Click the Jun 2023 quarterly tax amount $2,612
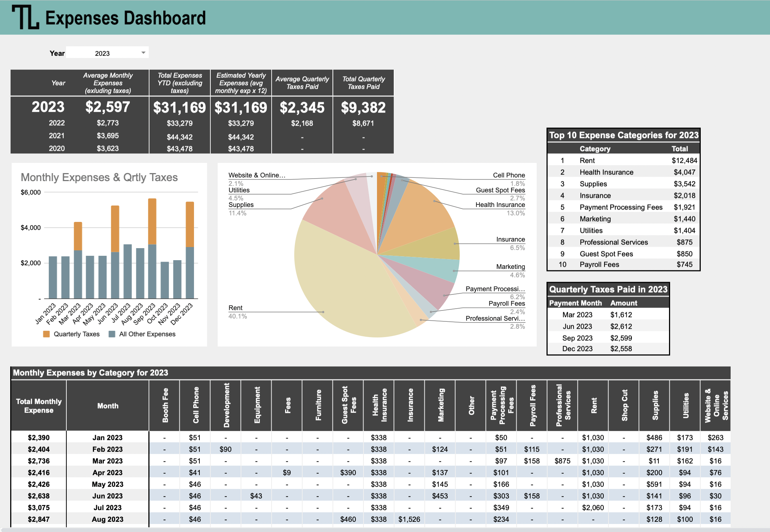The width and height of the screenshot is (770, 532). [x=621, y=326]
